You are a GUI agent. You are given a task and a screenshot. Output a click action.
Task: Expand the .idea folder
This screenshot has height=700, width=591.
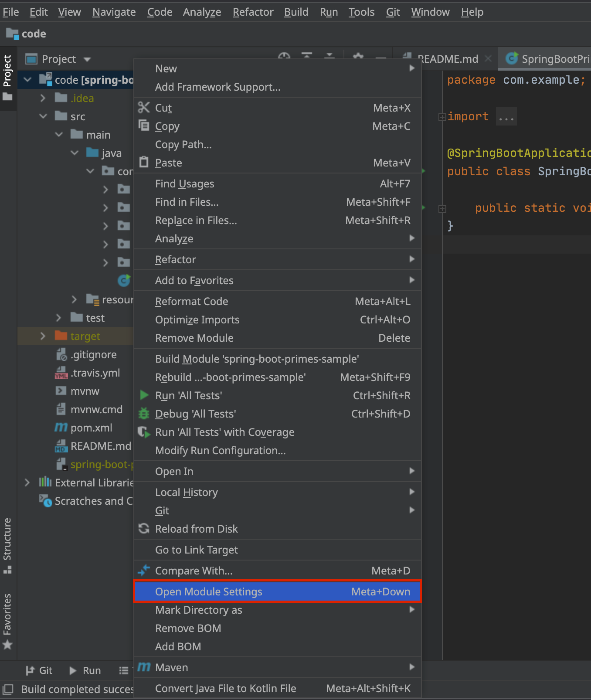pyautogui.click(x=43, y=98)
